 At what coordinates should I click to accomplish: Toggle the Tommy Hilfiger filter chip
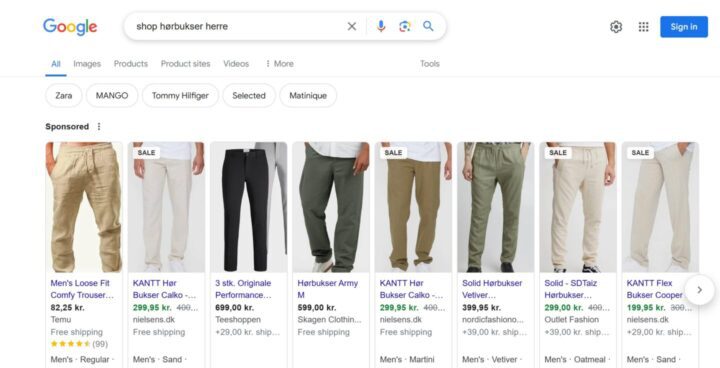point(180,96)
